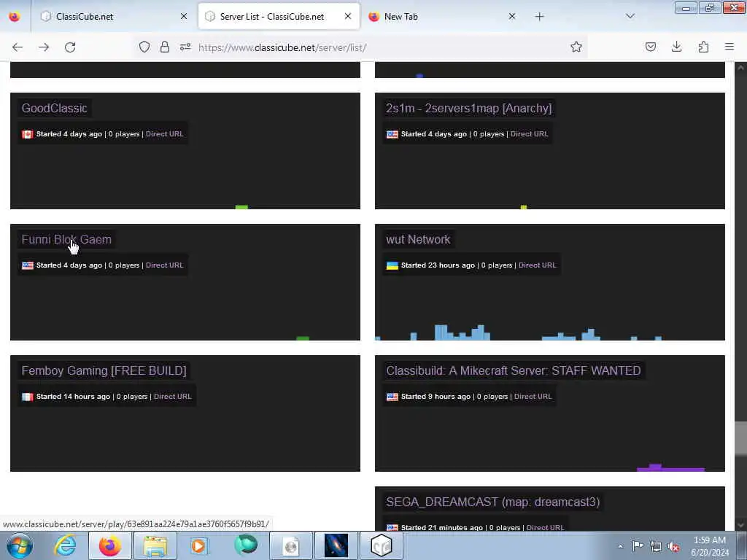Screen dimensions: 747x560
Task: Open the network tray icon
Action: pos(656,546)
